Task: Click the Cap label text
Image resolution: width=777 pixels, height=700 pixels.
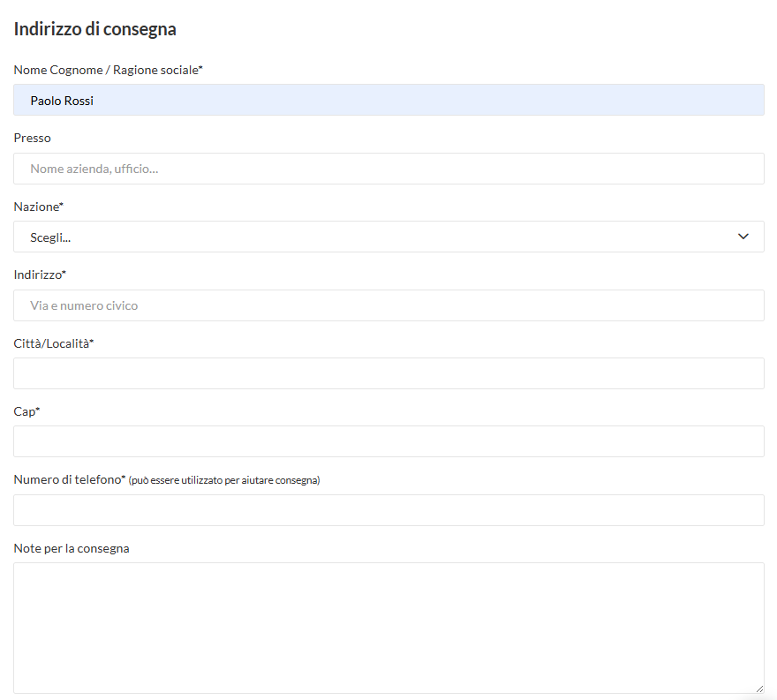Action: (27, 411)
